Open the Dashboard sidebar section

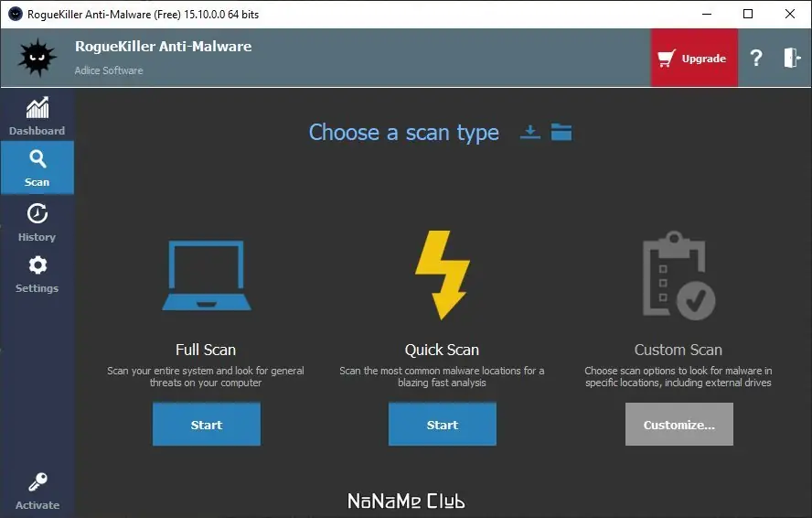point(37,116)
